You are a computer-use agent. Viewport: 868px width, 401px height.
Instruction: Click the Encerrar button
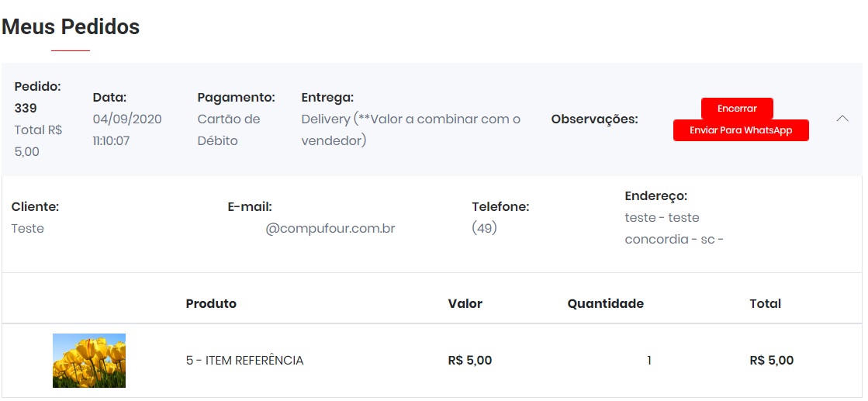(737, 109)
